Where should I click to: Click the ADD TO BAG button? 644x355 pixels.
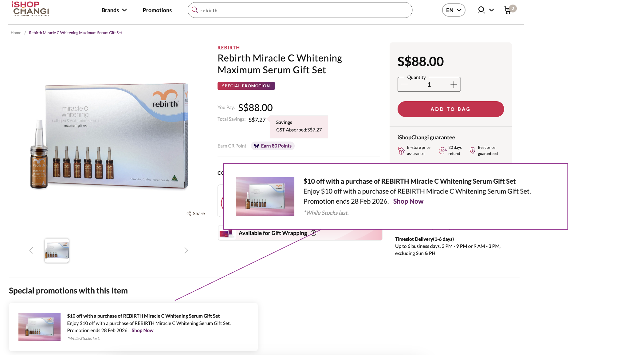coord(450,109)
